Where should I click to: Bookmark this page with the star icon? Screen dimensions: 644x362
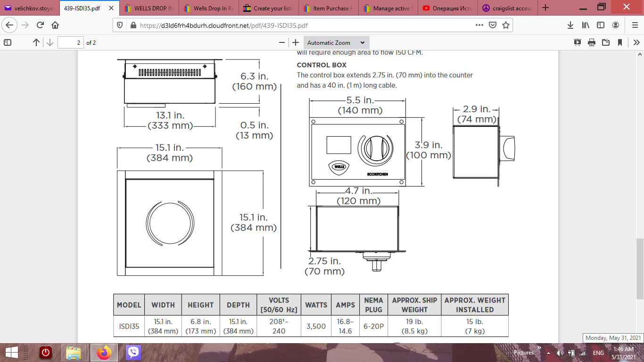(506, 25)
